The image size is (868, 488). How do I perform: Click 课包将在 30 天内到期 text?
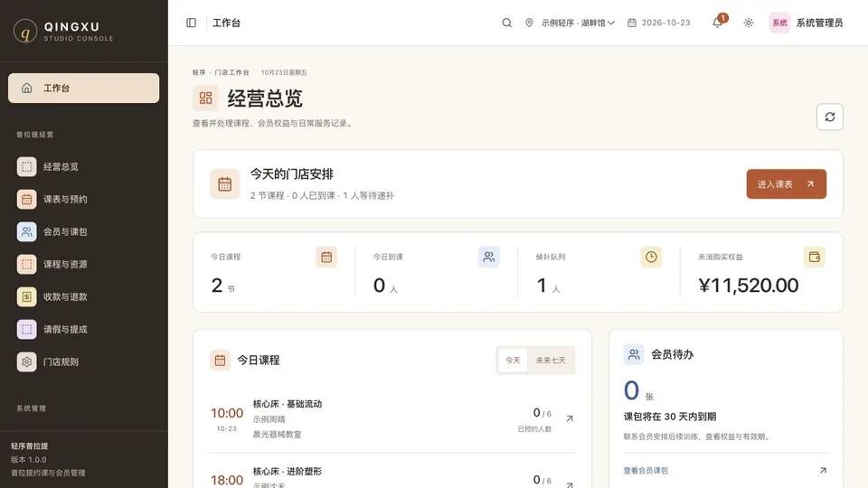[670, 417]
